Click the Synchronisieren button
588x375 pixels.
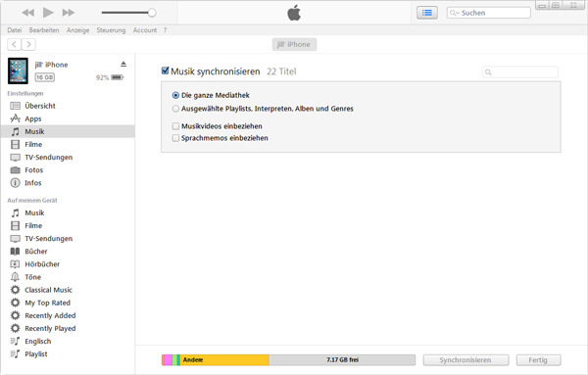point(465,360)
